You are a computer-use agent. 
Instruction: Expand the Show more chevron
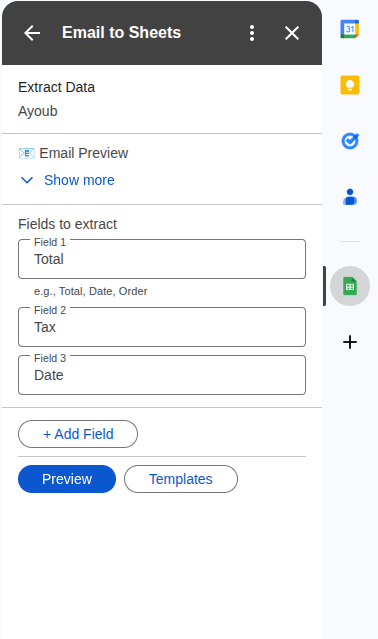27,180
